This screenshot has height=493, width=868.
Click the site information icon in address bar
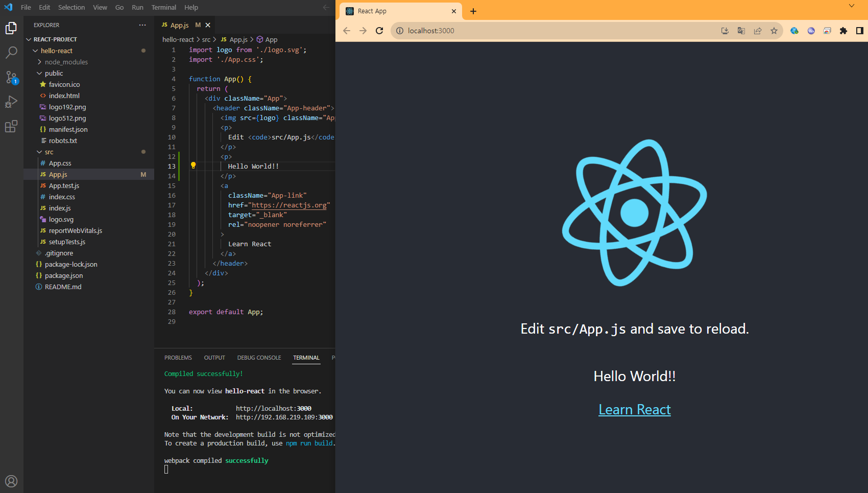point(400,31)
